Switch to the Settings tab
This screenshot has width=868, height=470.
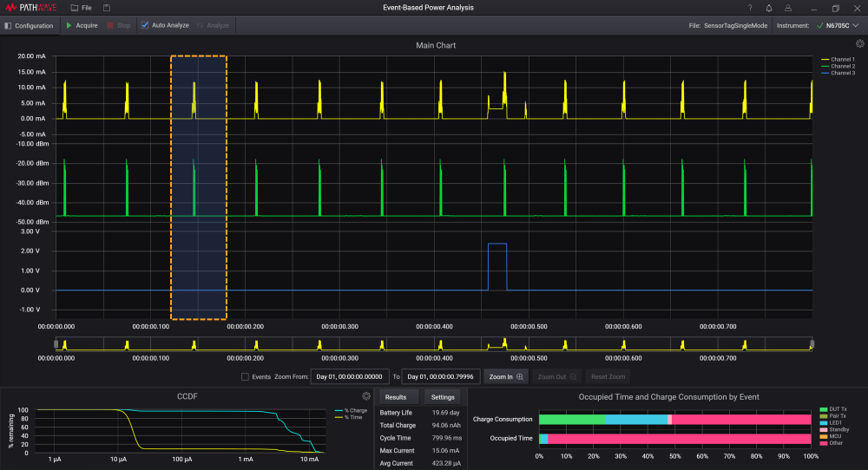[x=443, y=397]
